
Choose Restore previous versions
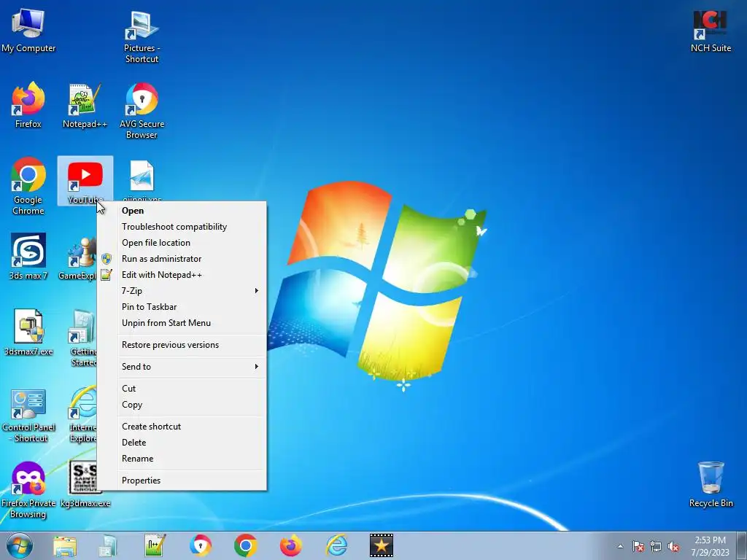(182, 345)
